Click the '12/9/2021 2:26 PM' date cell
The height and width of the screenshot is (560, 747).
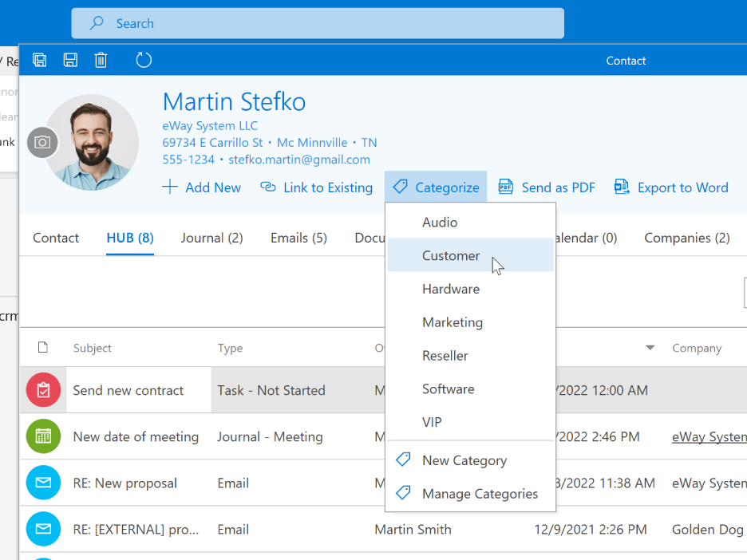click(x=591, y=530)
